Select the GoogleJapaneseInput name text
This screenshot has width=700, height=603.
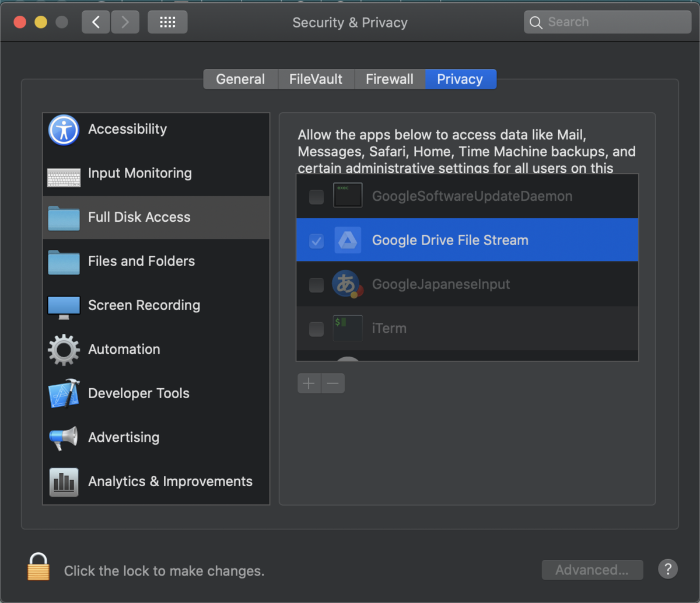pos(441,284)
